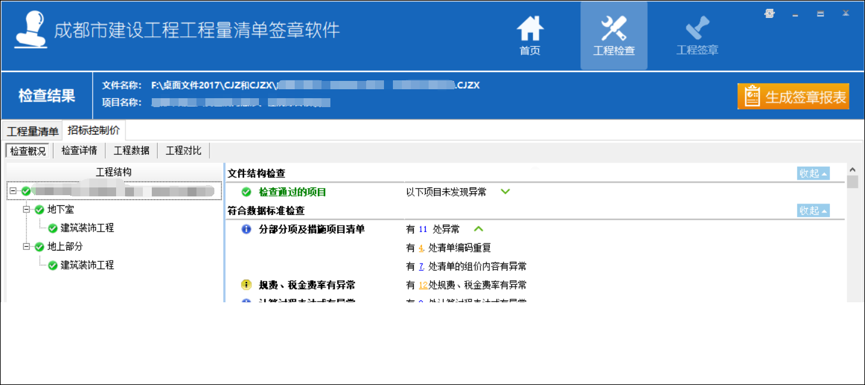Click the vertical scrollbar thumb
The image size is (865, 385).
tap(853, 181)
